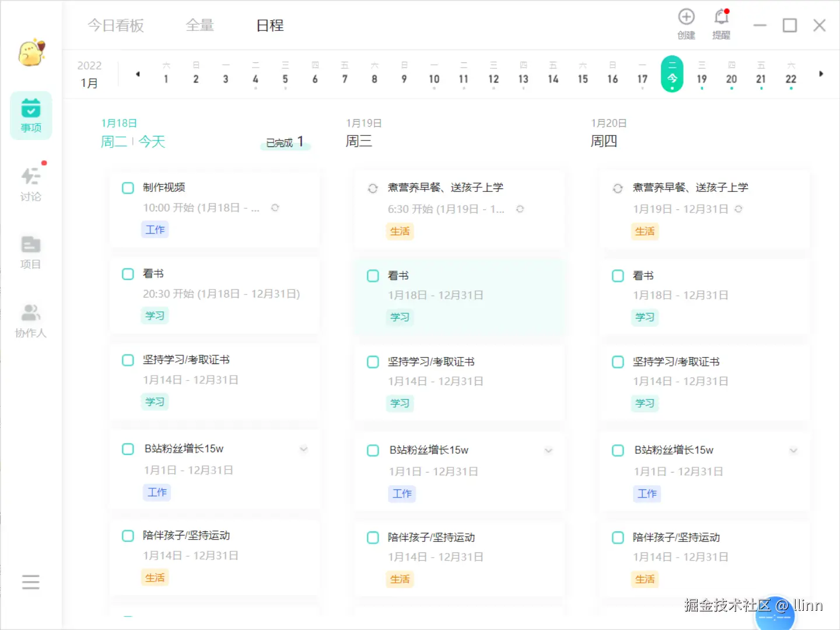Check the 坚持学习/考取证书 task checkbox
This screenshot has width=840, height=630.
(x=128, y=360)
